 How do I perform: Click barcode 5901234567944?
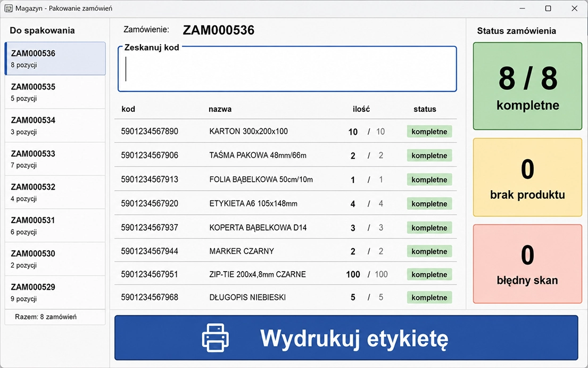[x=150, y=251]
